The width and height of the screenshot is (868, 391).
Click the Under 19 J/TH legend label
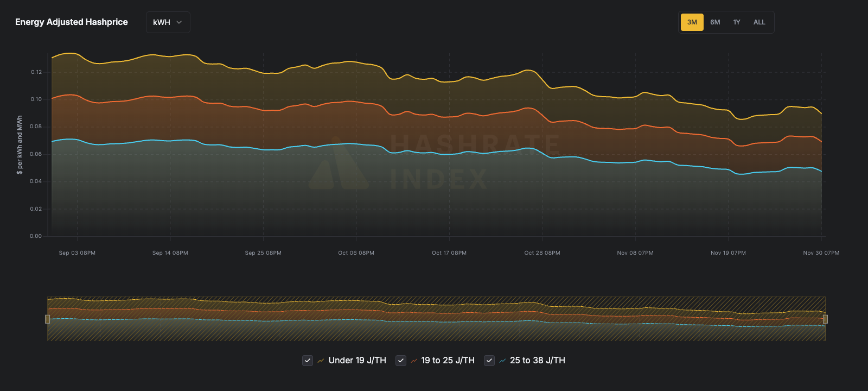[x=357, y=361]
